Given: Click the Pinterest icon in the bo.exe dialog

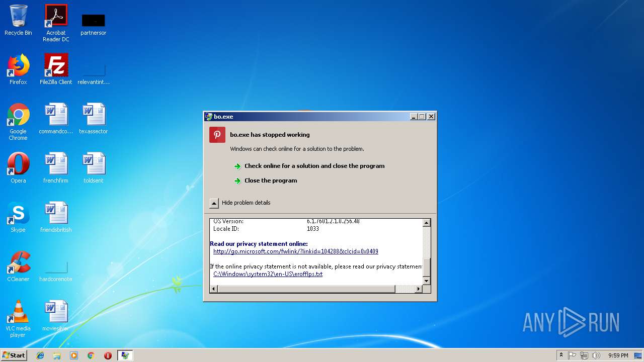Looking at the screenshot, I should (x=217, y=135).
